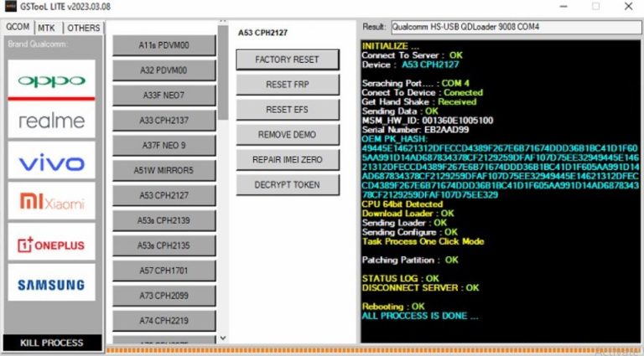
Task: Select model A53s CPH2135
Action: (x=164, y=245)
